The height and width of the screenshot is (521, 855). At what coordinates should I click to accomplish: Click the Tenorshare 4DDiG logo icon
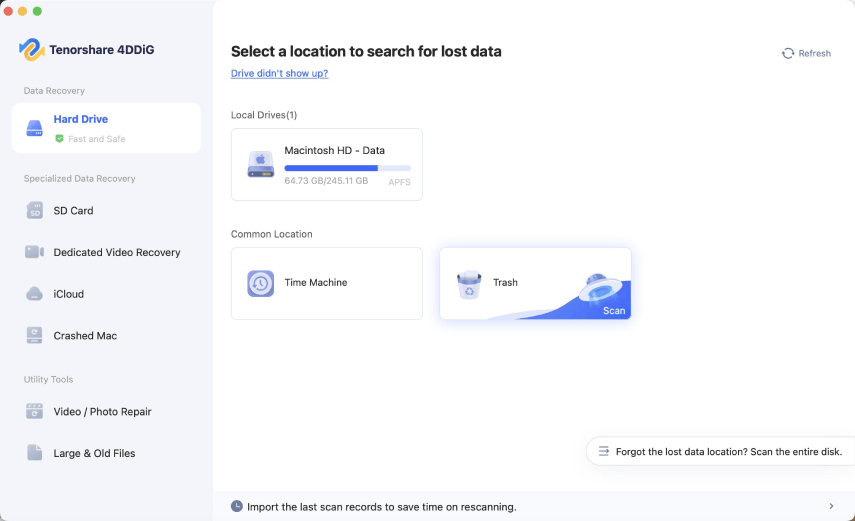[x=31, y=50]
